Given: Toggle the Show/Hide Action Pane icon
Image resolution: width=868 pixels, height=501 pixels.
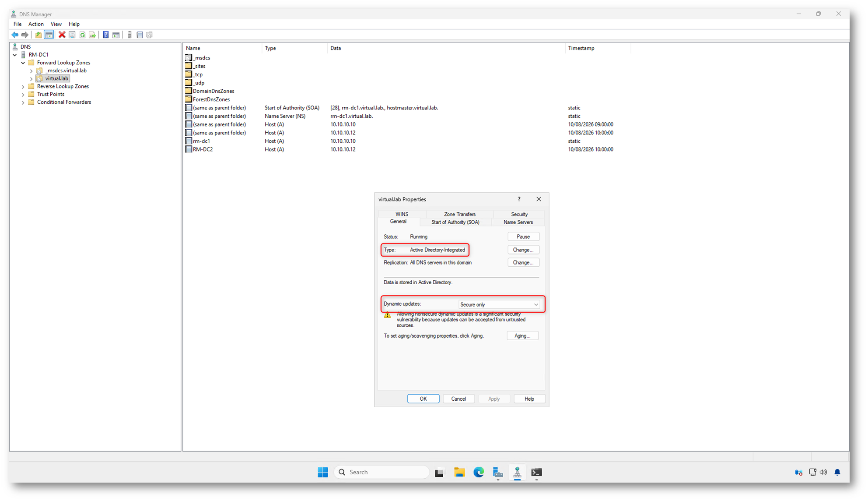Looking at the screenshot, I should click(116, 35).
